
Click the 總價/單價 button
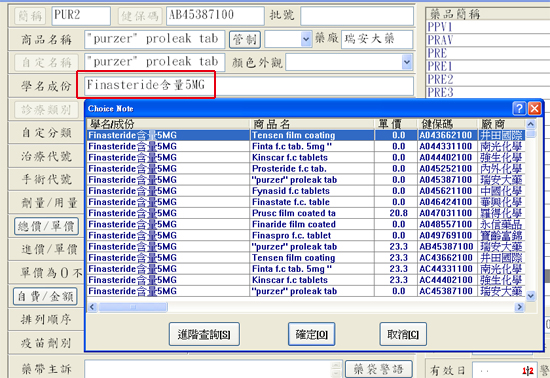click(x=46, y=226)
